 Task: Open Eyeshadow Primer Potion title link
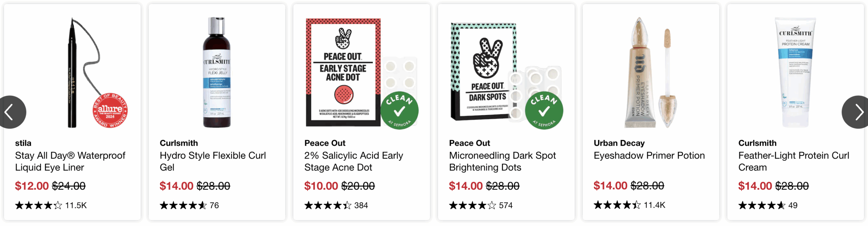coord(649,156)
